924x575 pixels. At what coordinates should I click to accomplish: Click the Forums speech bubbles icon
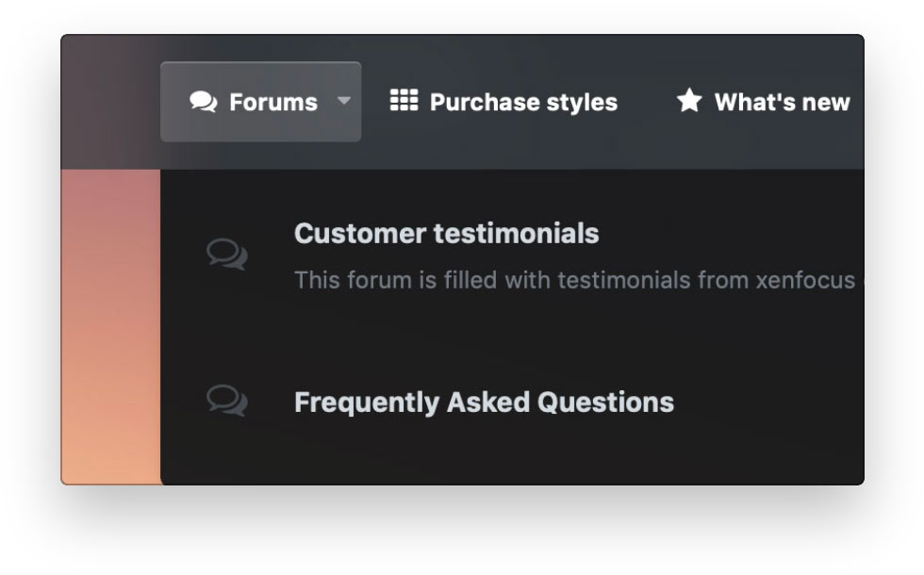[203, 102]
